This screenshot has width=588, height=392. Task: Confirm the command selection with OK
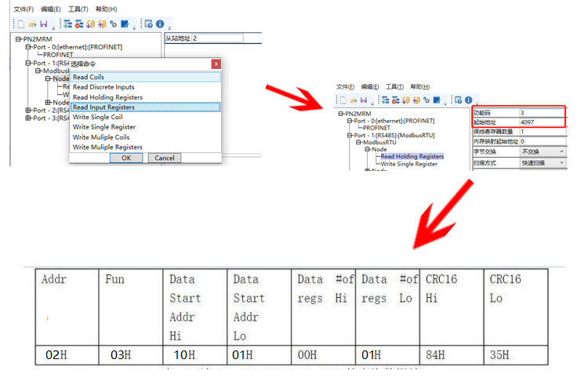[x=126, y=158]
